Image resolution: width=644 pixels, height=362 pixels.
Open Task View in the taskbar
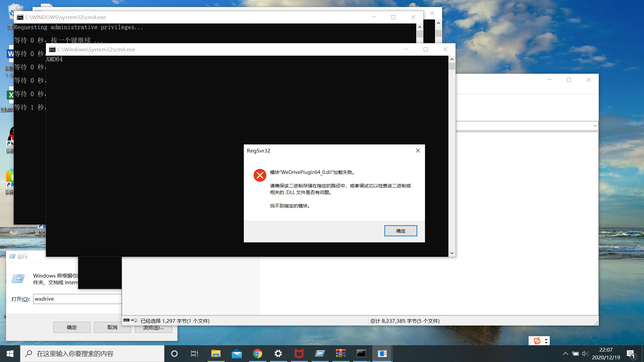click(x=195, y=354)
